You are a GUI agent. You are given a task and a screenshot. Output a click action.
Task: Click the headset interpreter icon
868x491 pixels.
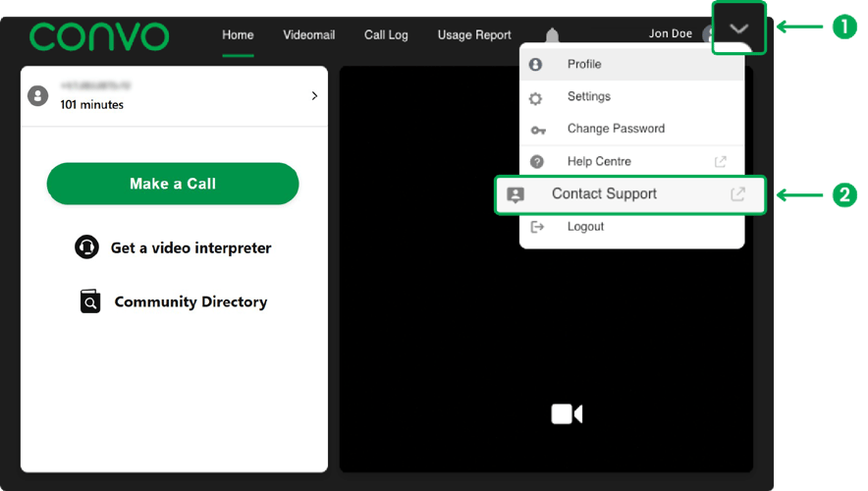[87, 247]
